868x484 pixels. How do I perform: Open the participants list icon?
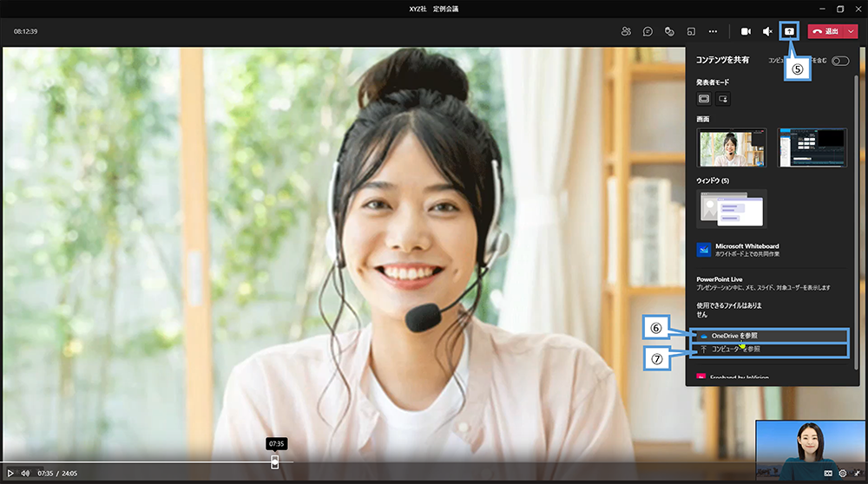[626, 31]
